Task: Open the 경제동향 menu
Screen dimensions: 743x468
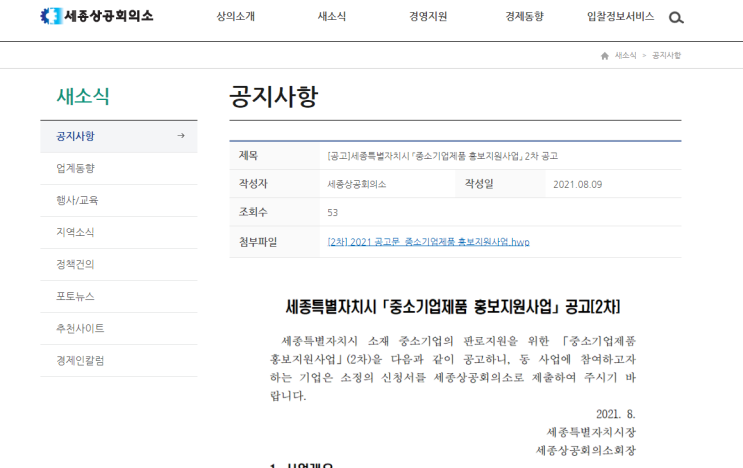Action: [524, 17]
